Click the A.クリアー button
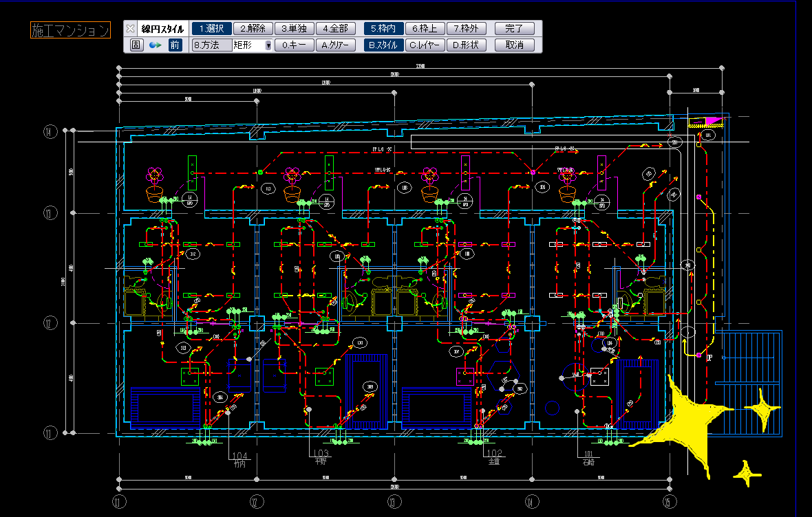The width and height of the screenshot is (812, 517). (336, 45)
